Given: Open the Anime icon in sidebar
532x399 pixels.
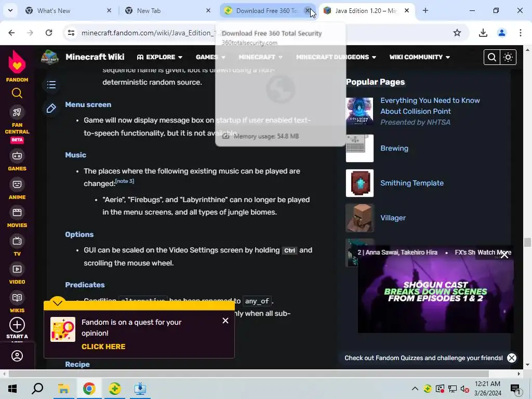Looking at the screenshot, I should coord(17,184).
